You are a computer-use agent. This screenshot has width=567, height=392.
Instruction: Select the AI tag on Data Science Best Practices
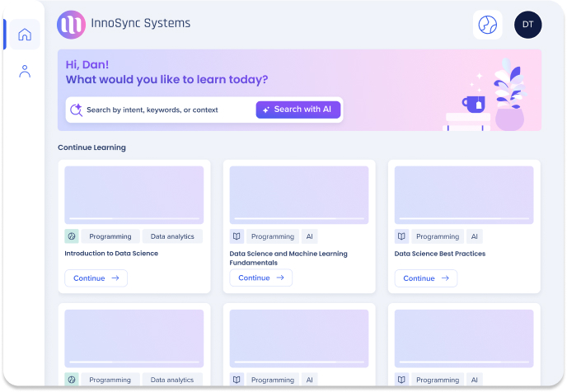[474, 236]
